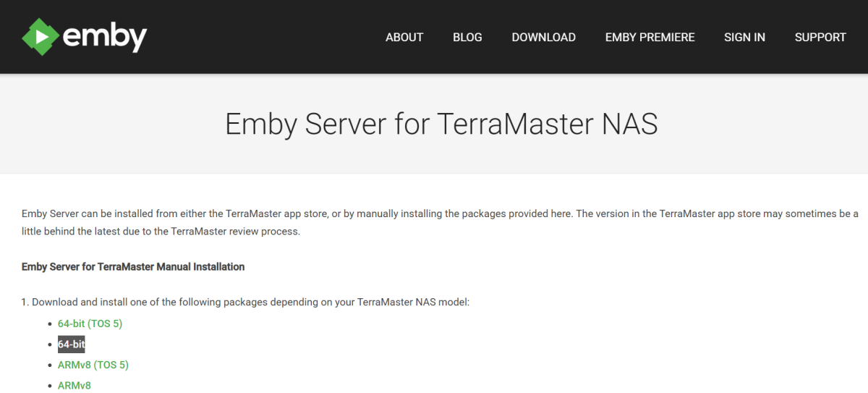Download the 64-bit (TOS 5) package
This screenshot has width=868, height=393.
pos(90,324)
